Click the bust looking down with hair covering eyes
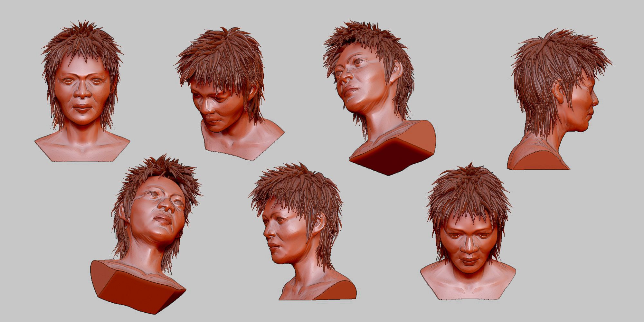Viewport: 644px width, 322px height. coord(230,93)
